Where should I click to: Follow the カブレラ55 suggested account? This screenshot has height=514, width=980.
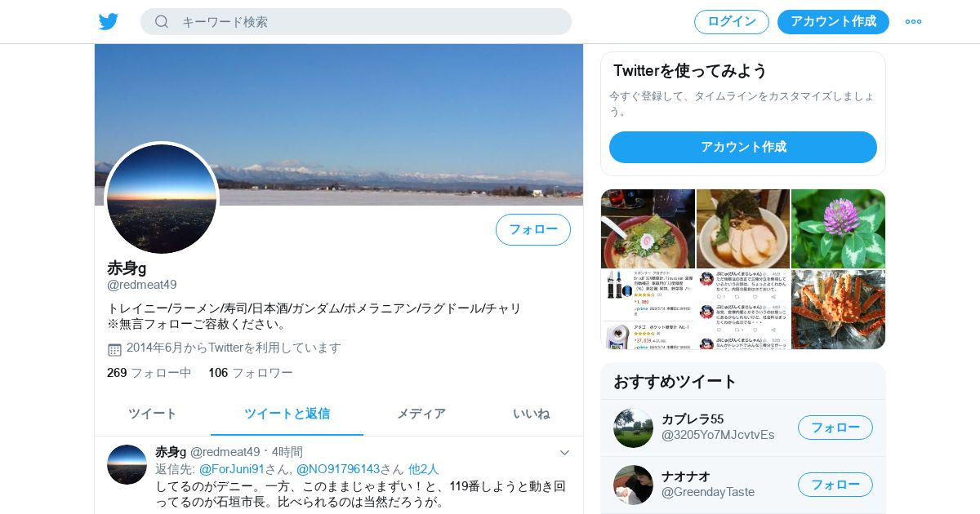pyautogui.click(x=835, y=428)
